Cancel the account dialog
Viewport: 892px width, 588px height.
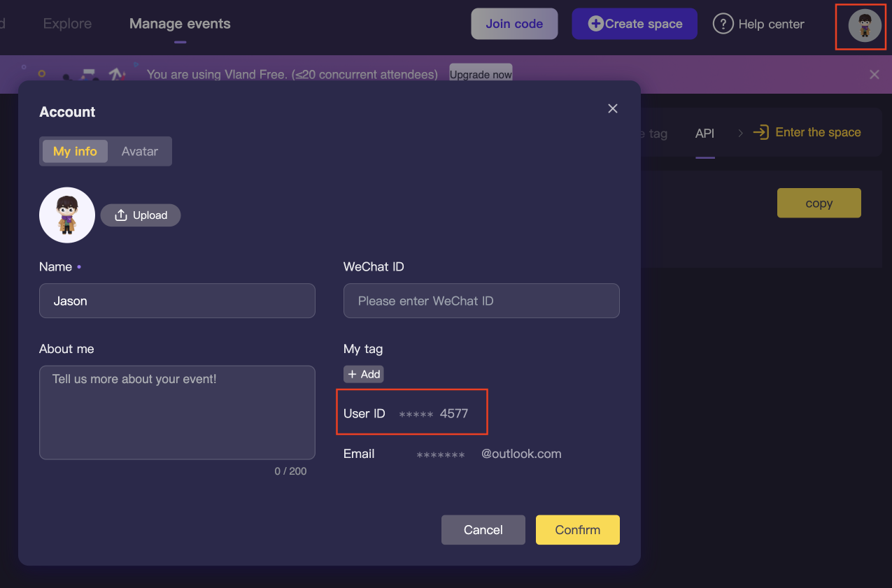[x=483, y=530]
